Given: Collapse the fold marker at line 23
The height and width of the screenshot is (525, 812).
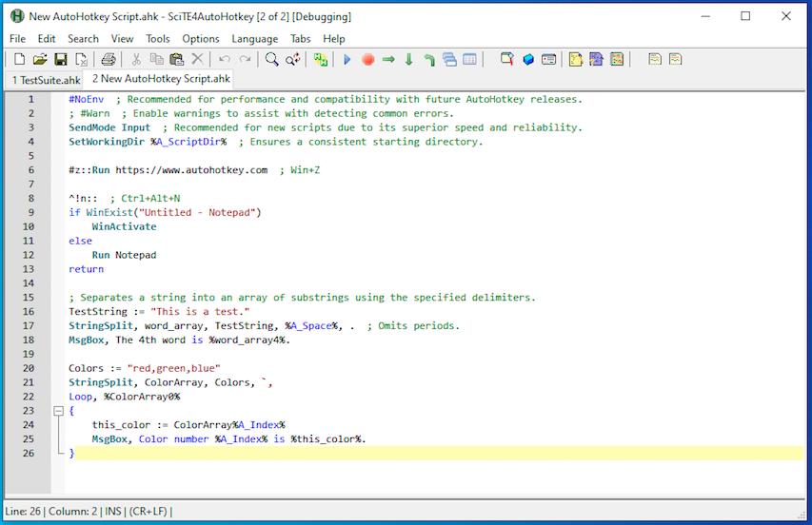Looking at the screenshot, I should 58,411.
